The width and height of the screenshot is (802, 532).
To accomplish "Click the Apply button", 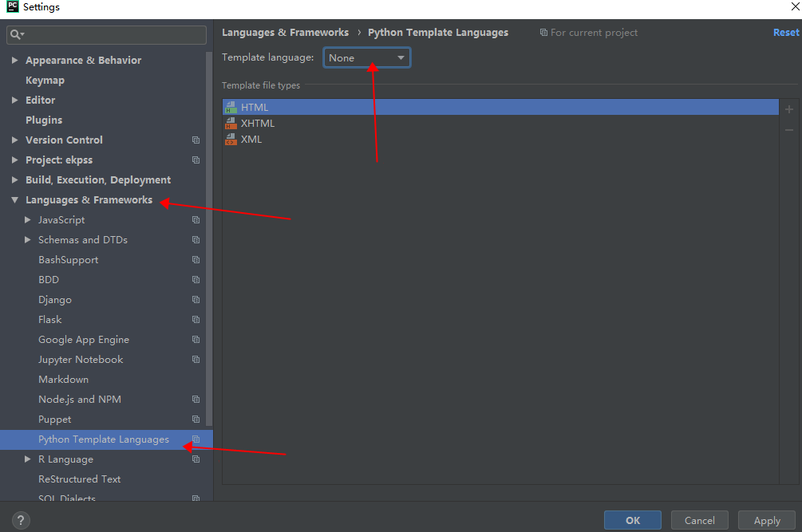I will pyautogui.click(x=765, y=519).
